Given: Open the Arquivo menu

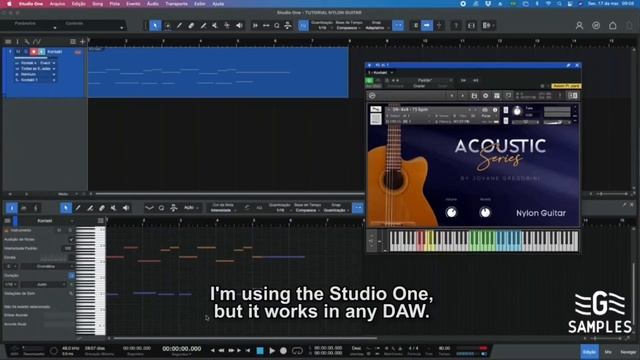Looking at the screenshot, I should [57, 4].
